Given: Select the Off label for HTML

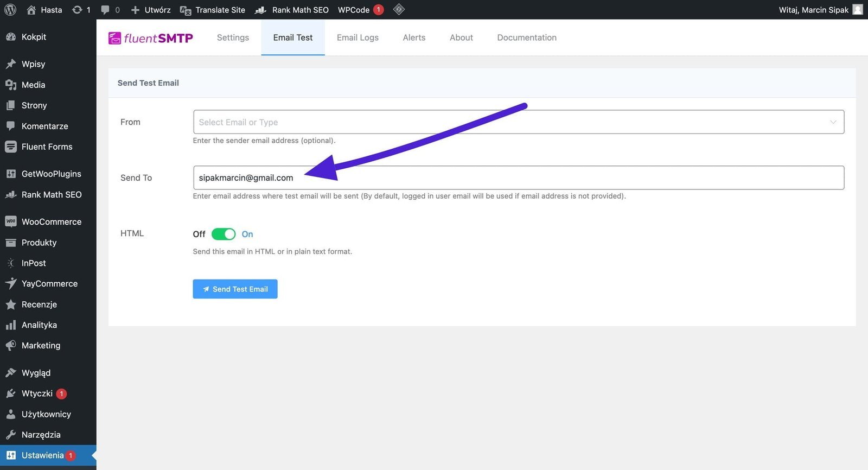Looking at the screenshot, I should point(199,234).
